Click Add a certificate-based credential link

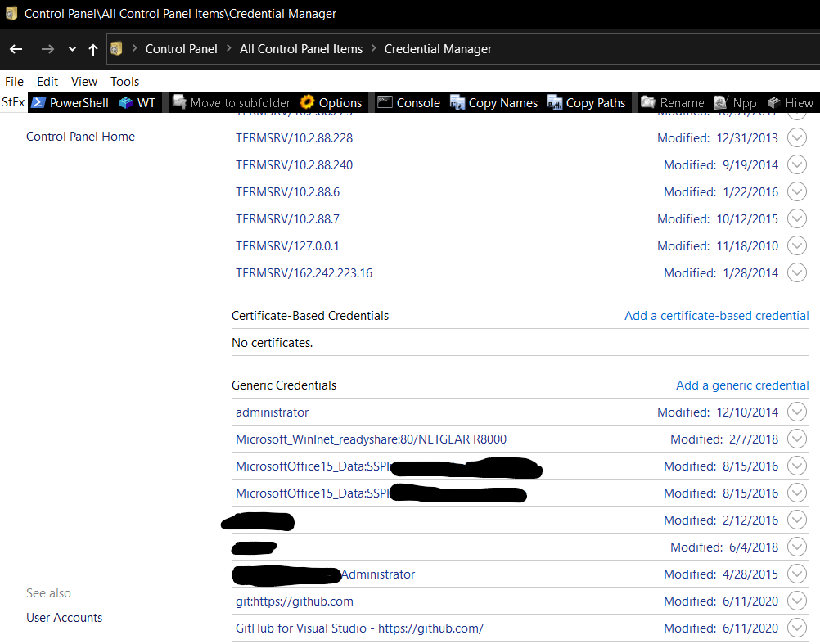point(716,316)
